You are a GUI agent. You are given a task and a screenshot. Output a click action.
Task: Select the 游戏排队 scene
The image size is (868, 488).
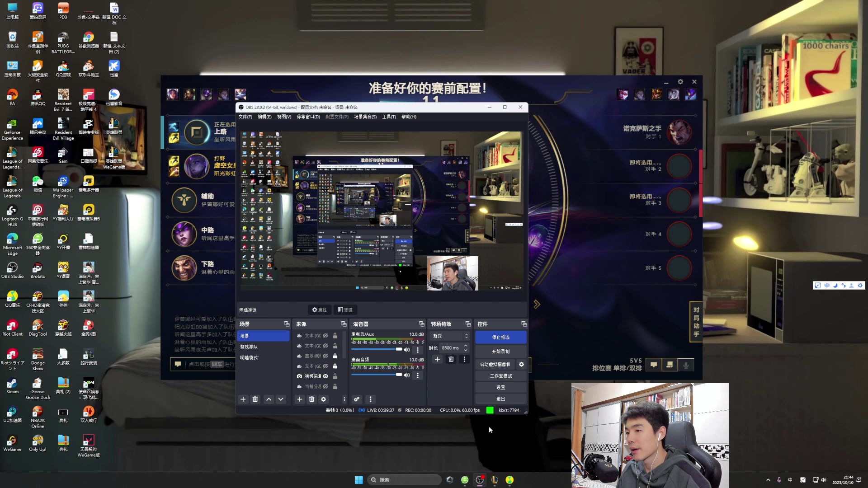(x=263, y=347)
